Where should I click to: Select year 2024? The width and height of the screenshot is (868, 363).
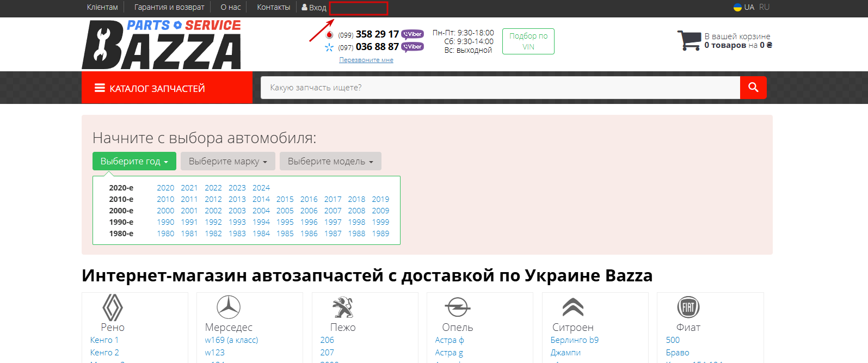pos(261,188)
